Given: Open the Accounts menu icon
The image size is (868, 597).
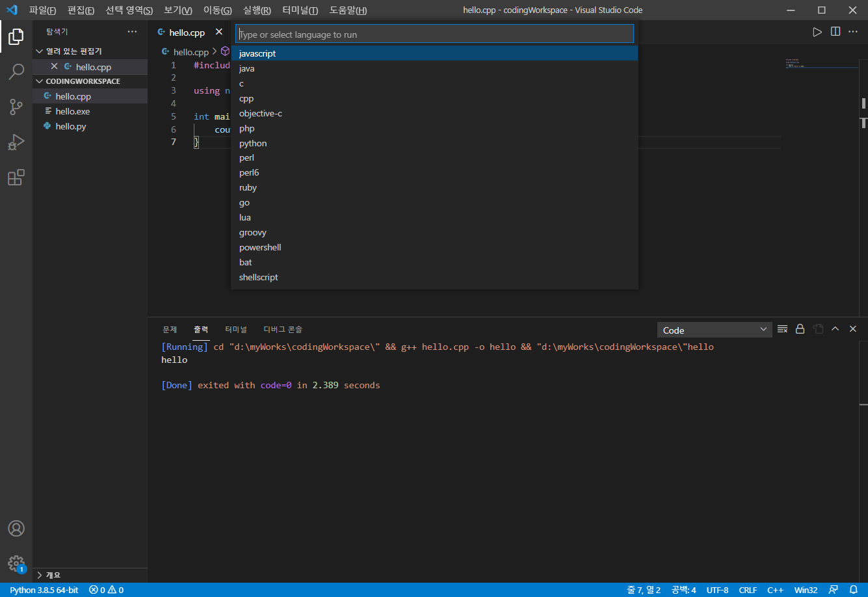Looking at the screenshot, I should 16,528.
